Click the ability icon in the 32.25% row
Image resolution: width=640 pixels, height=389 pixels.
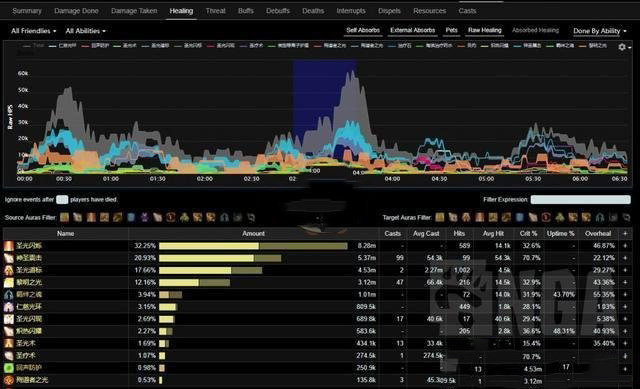(x=9, y=246)
